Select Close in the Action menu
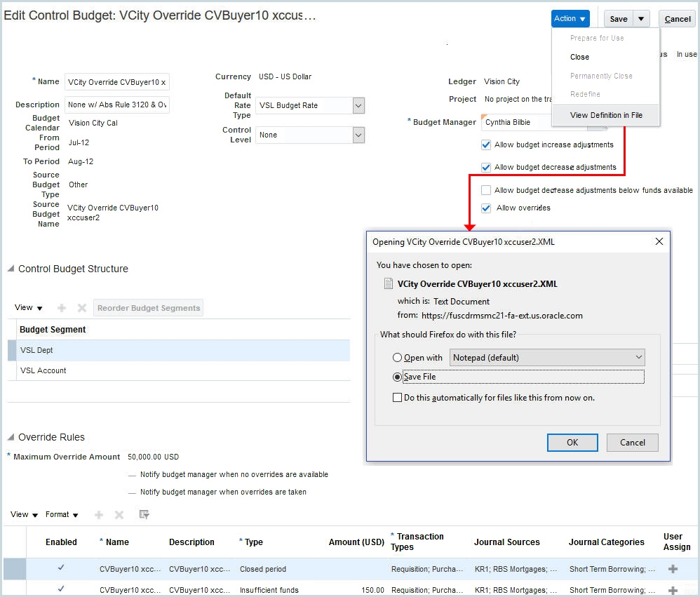Image resolution: width=700 pixels, height=597 pixels. [x=579, y=57]
